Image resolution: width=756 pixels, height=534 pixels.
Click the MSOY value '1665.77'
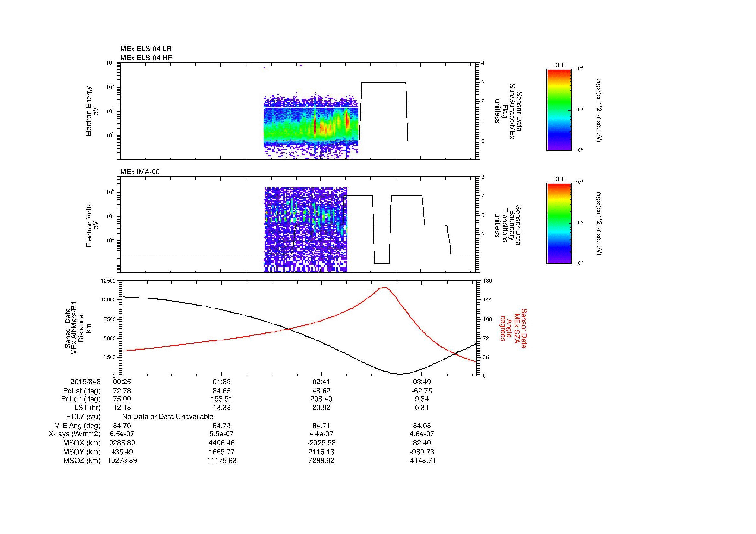click(222, 452)
